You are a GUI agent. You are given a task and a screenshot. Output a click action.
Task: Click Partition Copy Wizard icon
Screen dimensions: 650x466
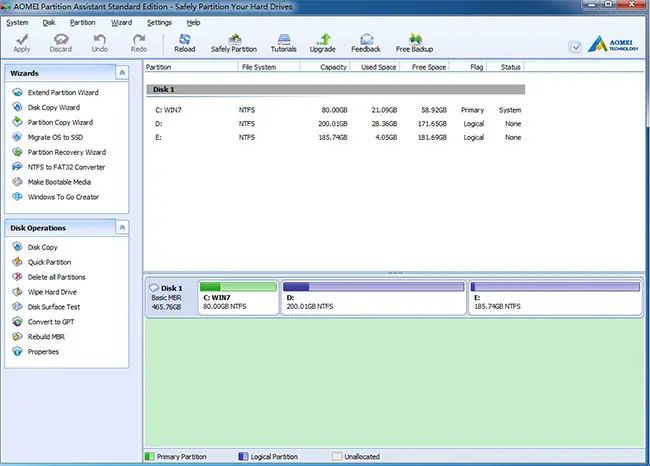point(17,122)
